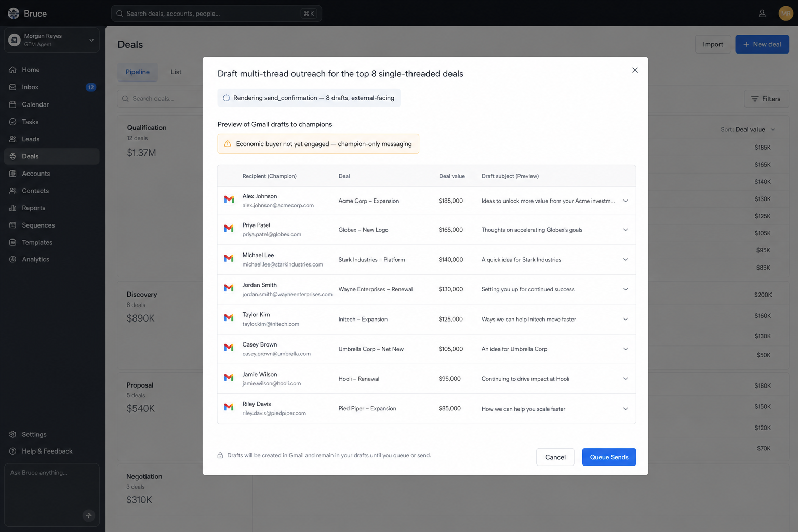Open the Sort: Deal value dropdown
Viewport: 798px width, 532px height.
(x=748, y=130)
